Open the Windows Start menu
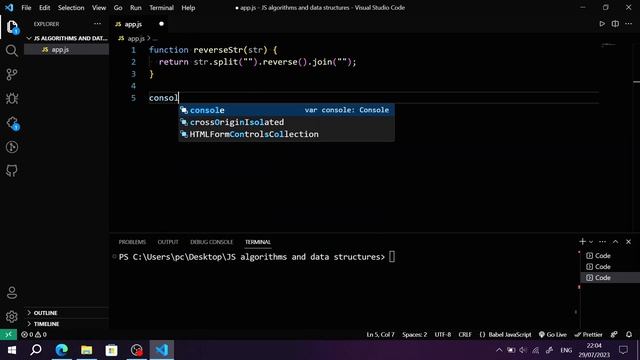Screen dimensions: 640x360 point(11,350)
